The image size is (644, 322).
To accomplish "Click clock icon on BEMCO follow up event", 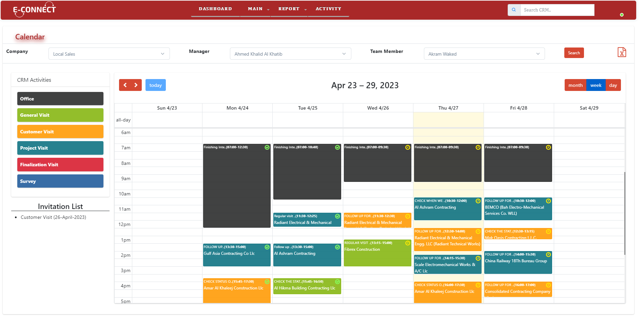I will coord(548,201).
